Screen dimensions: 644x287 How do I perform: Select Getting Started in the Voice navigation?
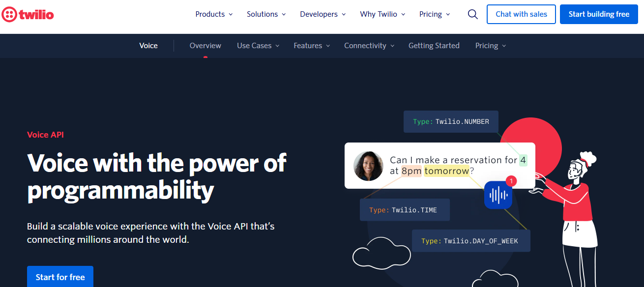coord(434,45)
